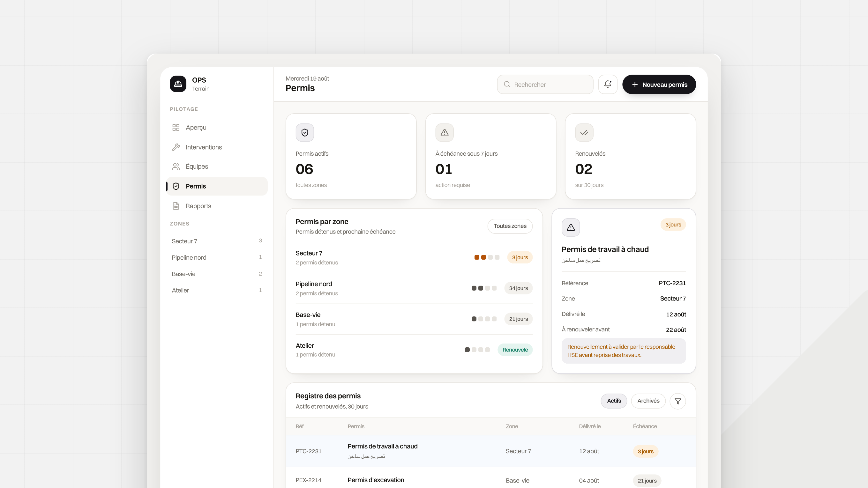
Task: Click the 22 août renewal date
Action: (676, 330)
